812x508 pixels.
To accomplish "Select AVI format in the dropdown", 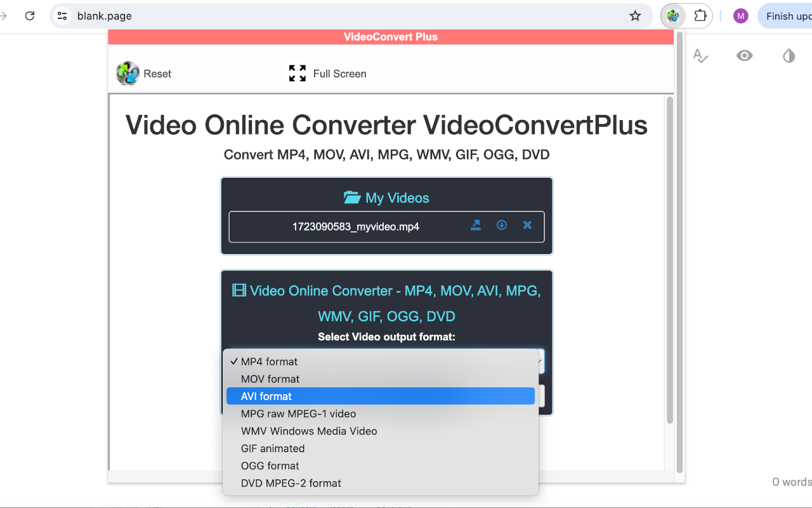I will (381, 396).
